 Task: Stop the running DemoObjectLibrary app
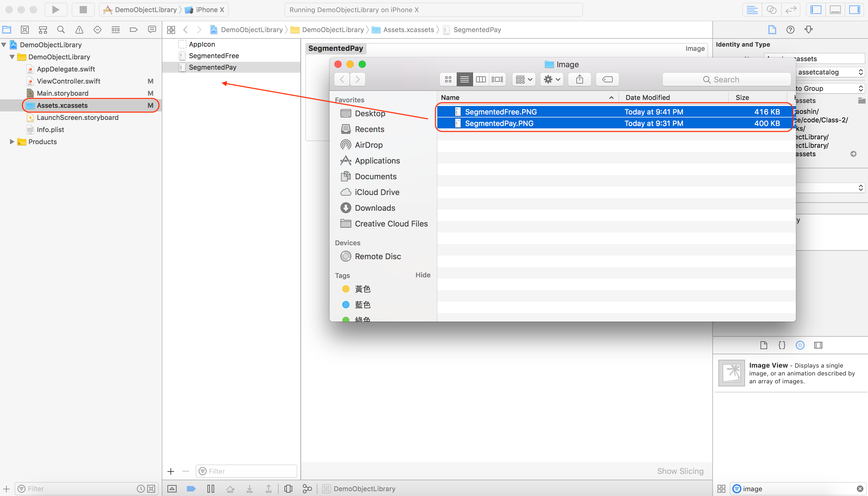coord(83,9)
